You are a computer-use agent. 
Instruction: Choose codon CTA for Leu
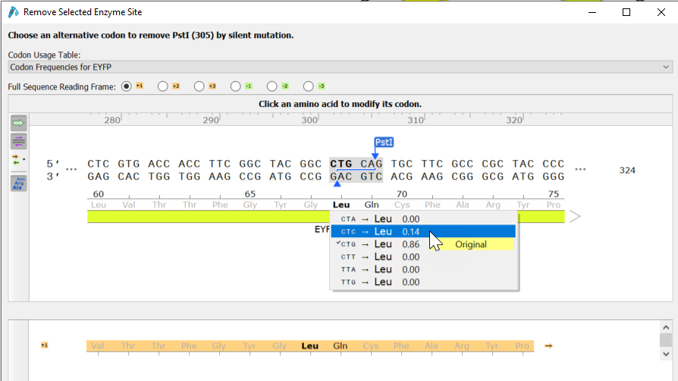coord(423,219)
